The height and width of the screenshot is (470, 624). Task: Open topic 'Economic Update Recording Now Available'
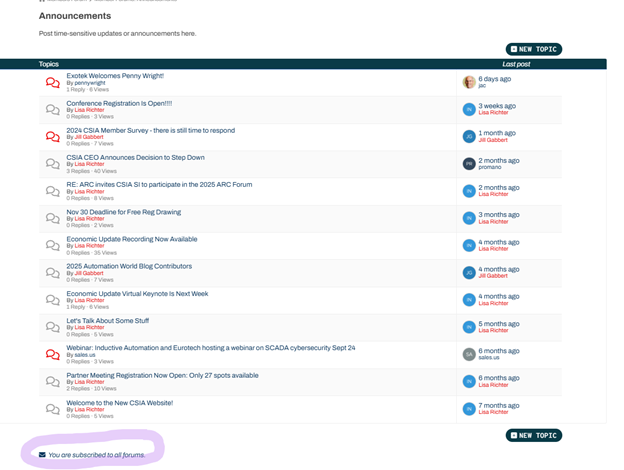click(x=131, y=239)
